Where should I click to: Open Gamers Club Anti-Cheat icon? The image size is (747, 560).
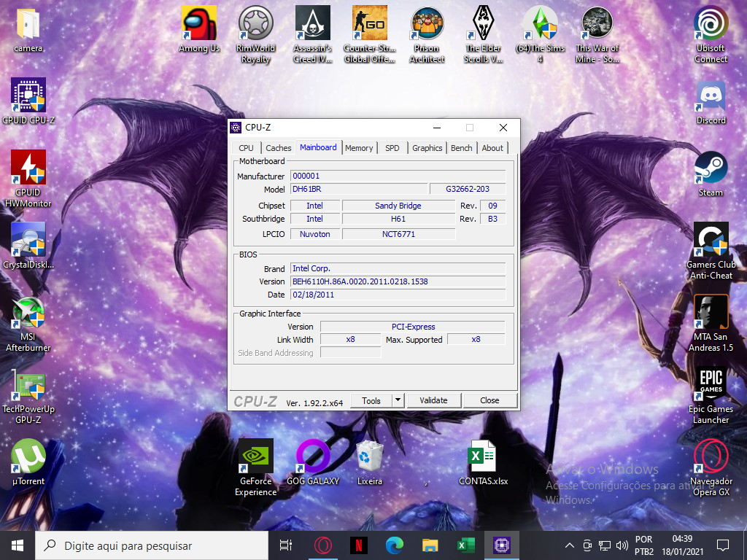pyautogui.click(x=711, y=251)
